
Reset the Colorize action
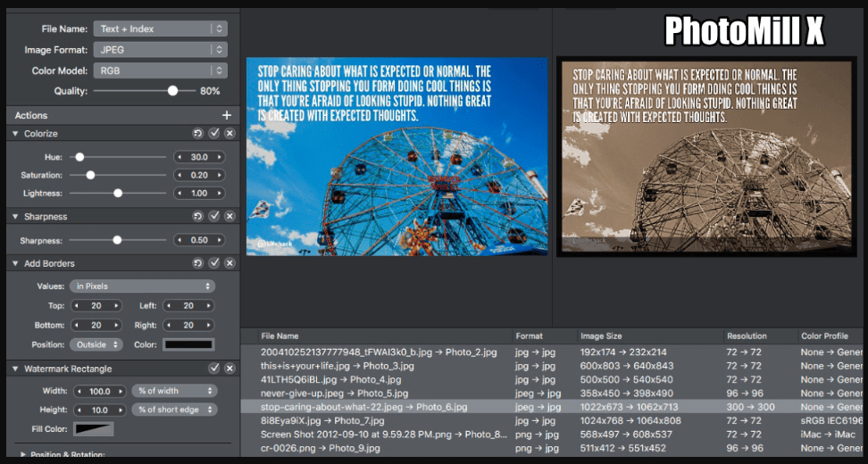pos(197,133)
